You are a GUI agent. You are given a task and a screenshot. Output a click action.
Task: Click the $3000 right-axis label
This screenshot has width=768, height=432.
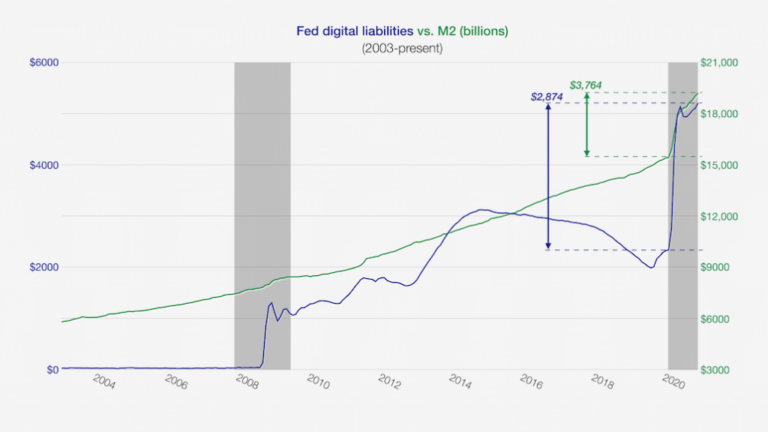click(x=719, y=369)
